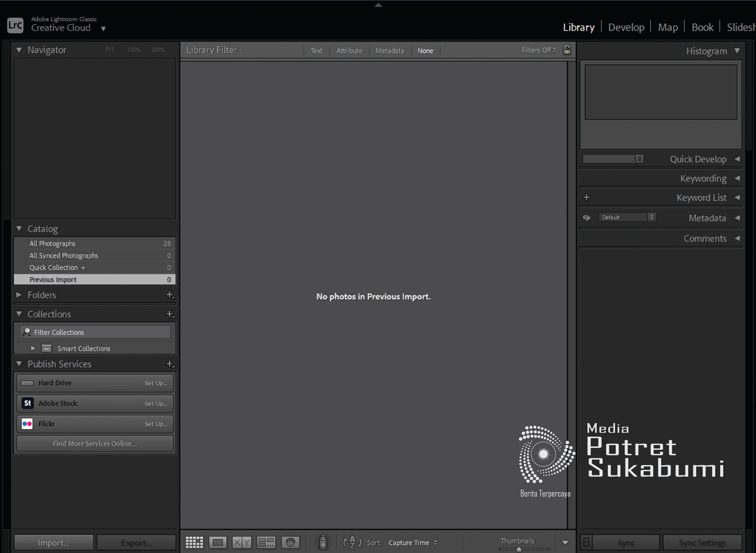The image size is (756, 553).
Task: Toggle the Library Filter lock icon
Action: click(566, 50)
